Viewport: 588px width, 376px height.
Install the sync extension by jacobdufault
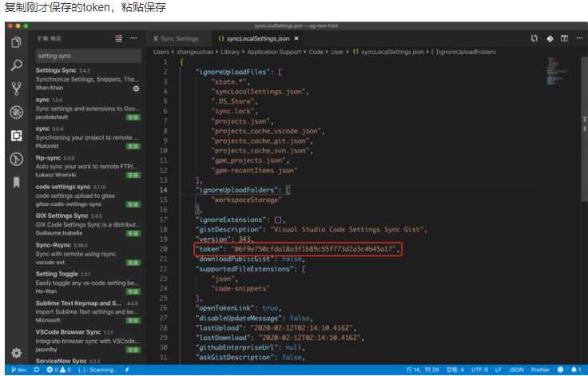133,117
